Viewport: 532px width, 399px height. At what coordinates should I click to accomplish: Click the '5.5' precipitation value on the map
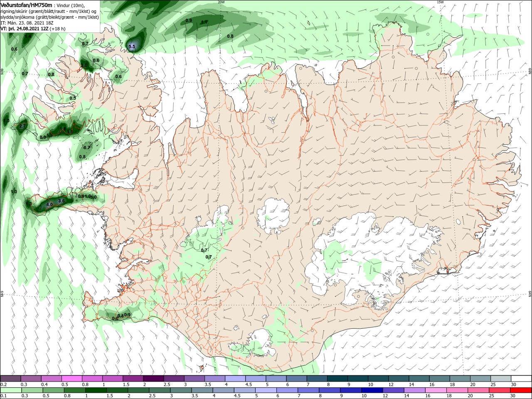(x=132, y=47)
